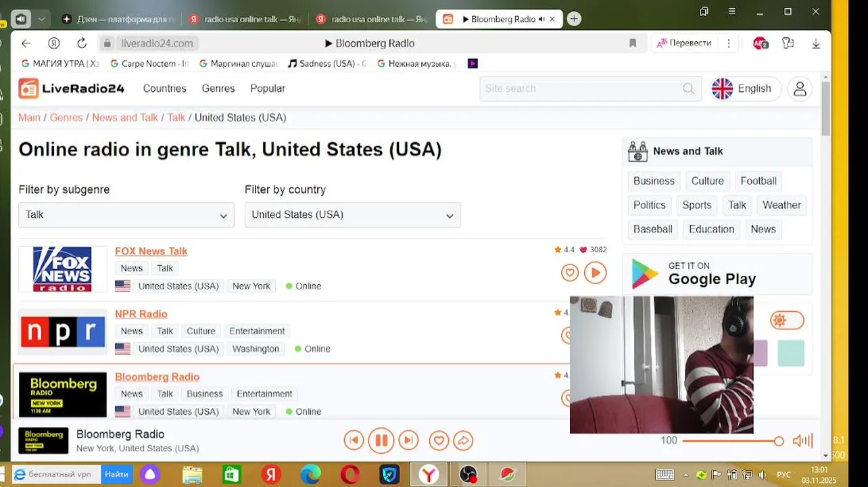The height and width of the screenshot is (487, 868).
Task: Open browser downloads icon
Action: coord(816,43)
